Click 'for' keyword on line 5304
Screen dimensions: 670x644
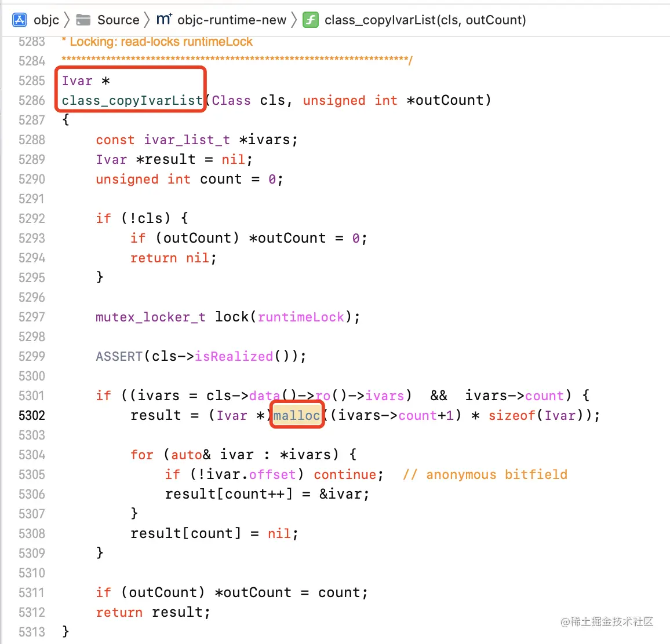pos(142,455)
